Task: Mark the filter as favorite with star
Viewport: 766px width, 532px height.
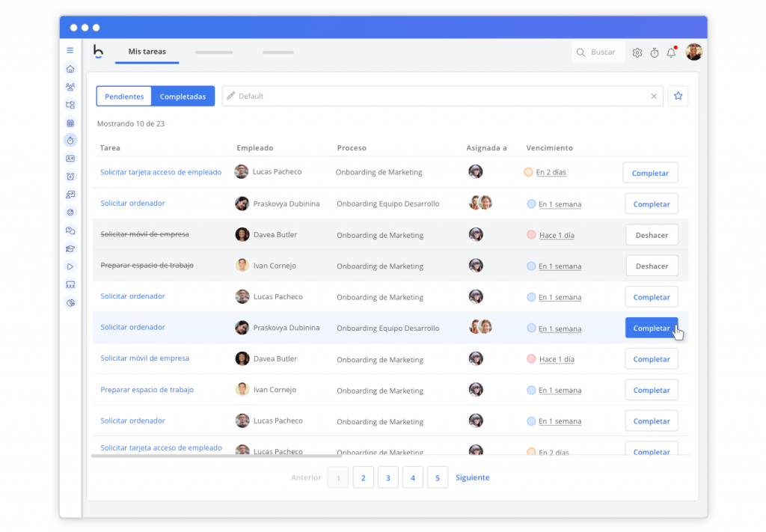Action: pyautogui.click(x=678, y=96)
